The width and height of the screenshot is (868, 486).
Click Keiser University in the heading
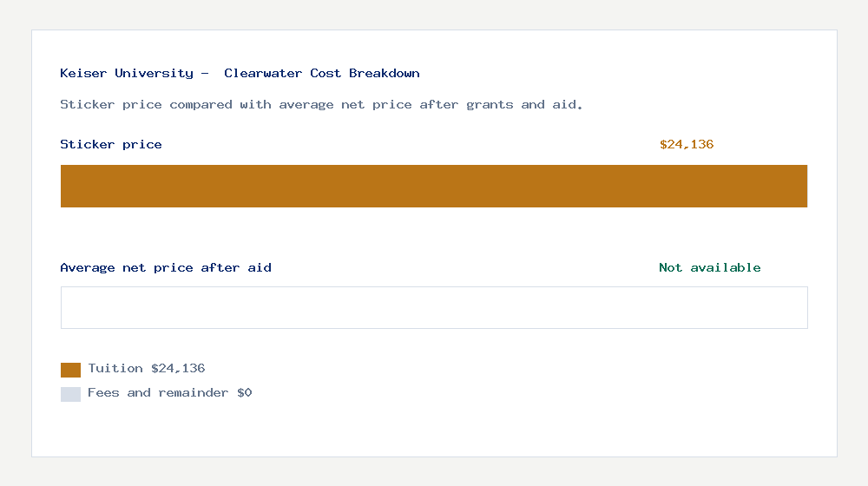click(x=127, y=73)
